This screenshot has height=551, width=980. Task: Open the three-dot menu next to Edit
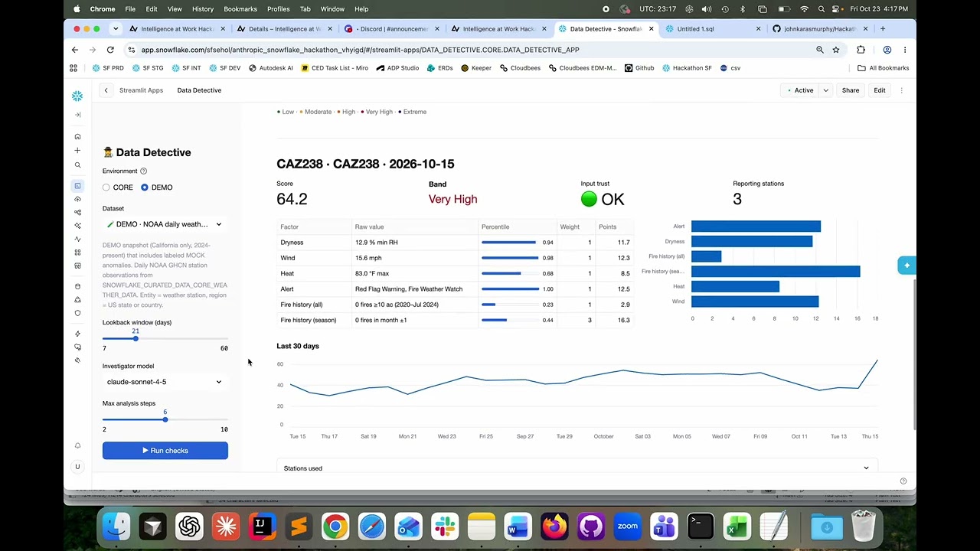[x=901, y=90]
